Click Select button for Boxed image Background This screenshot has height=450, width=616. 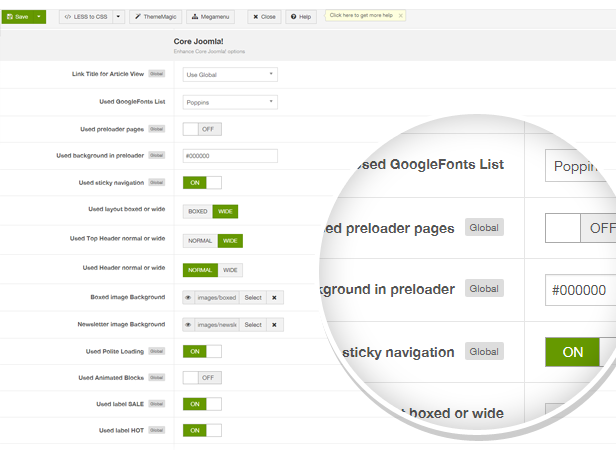coord(253,297)
